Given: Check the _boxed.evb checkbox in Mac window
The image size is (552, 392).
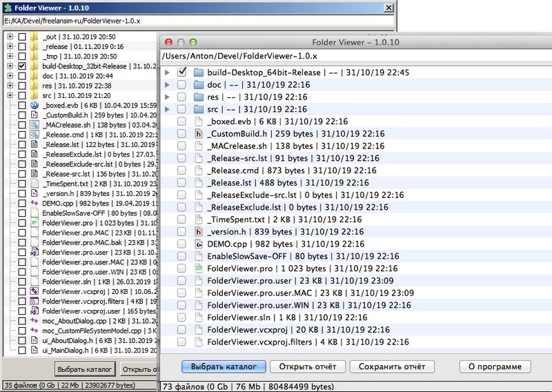Looking at the screenshot, I should 181,121.
